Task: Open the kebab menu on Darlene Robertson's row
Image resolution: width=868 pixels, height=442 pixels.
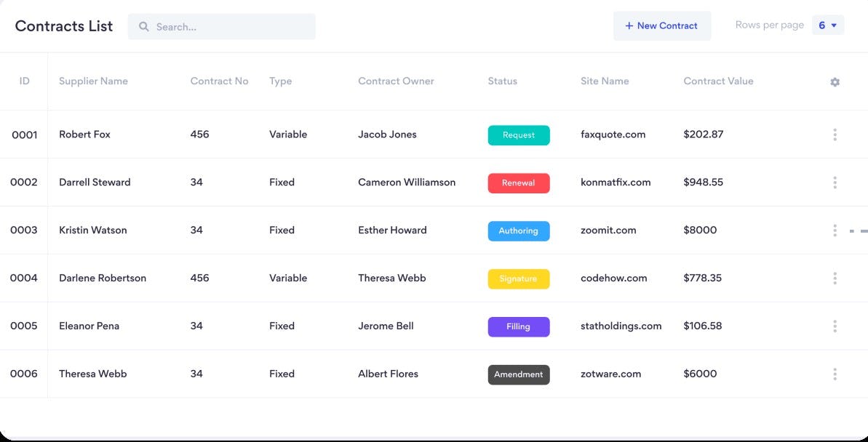Action: [x=835, y=278]
